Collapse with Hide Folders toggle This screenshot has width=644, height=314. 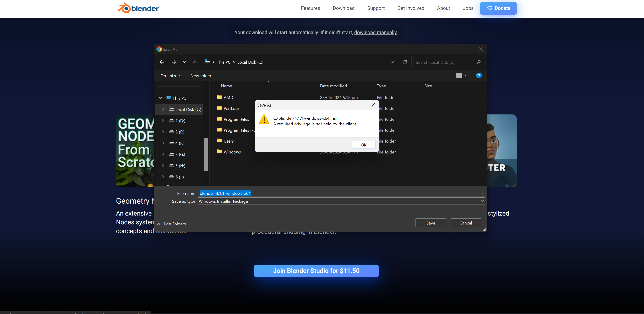[172, 224]
